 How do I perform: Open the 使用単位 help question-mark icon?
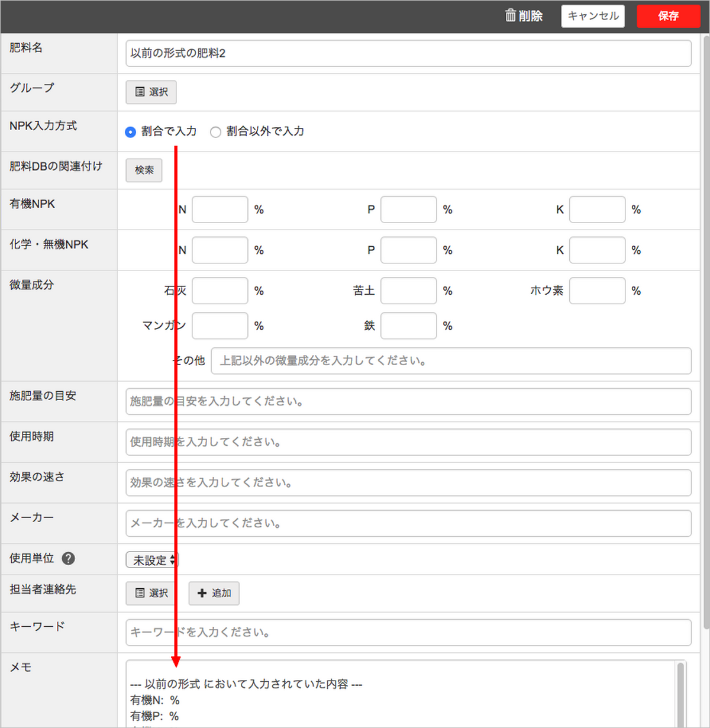tap(69, 558)
